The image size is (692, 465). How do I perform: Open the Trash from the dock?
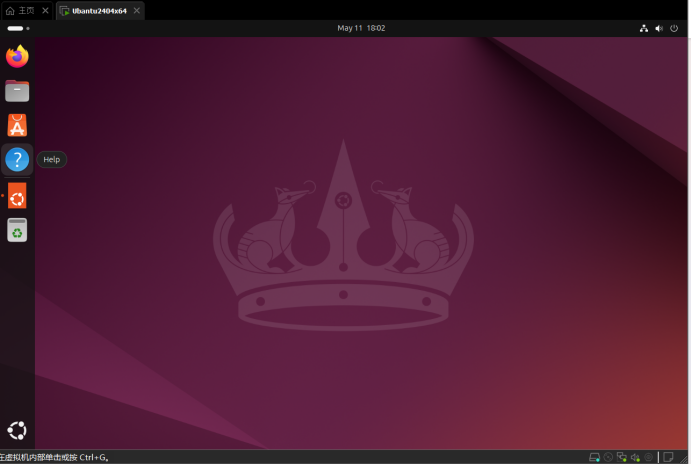pos(17,230)
